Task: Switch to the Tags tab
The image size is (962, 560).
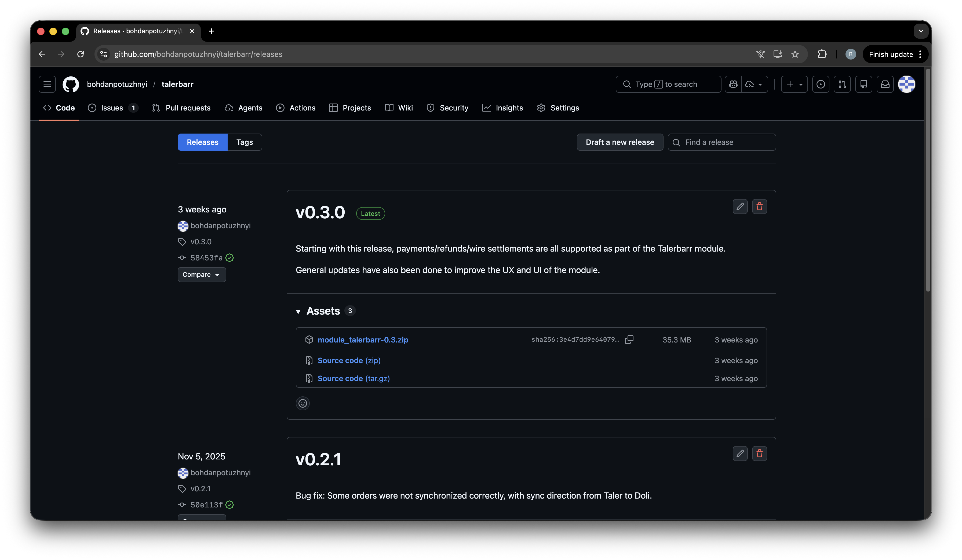Action: [244, 142]
